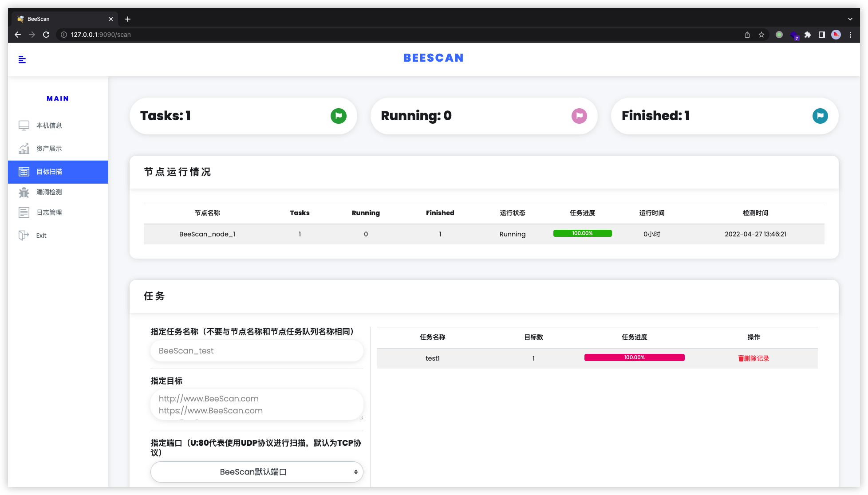
Task: Click the bug icon for 漏洞检测
Action: [x=24, y=192]
